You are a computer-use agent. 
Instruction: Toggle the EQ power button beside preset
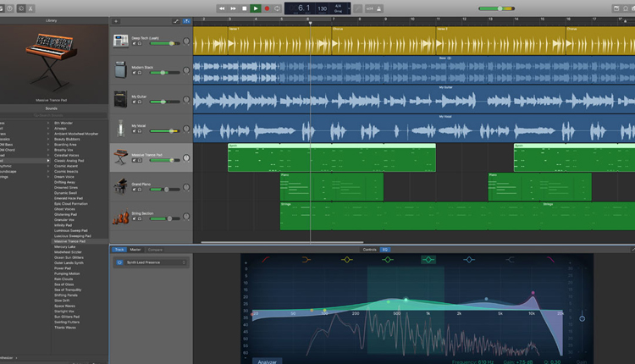(x=119, y=262)
